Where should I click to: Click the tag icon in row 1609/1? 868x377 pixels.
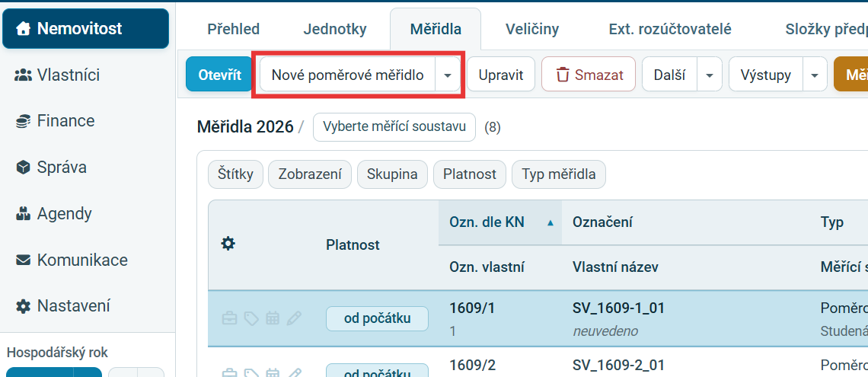coord(251,318)
